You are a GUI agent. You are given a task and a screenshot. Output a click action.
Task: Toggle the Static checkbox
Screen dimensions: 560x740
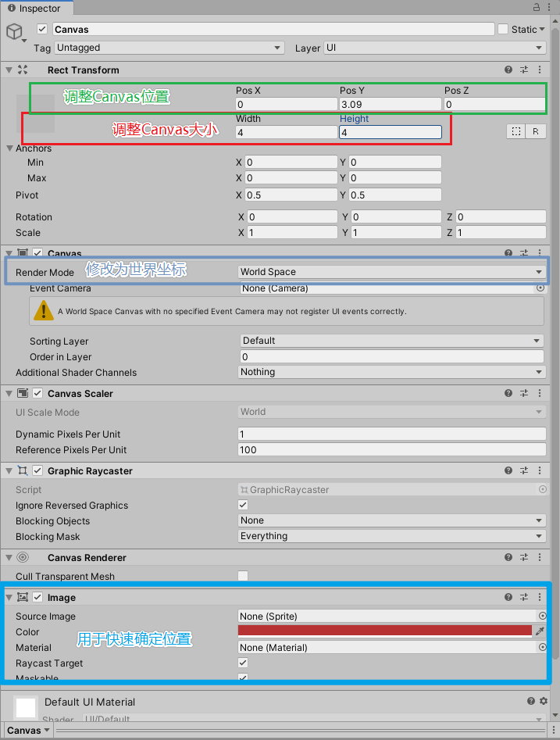[503, 29]
